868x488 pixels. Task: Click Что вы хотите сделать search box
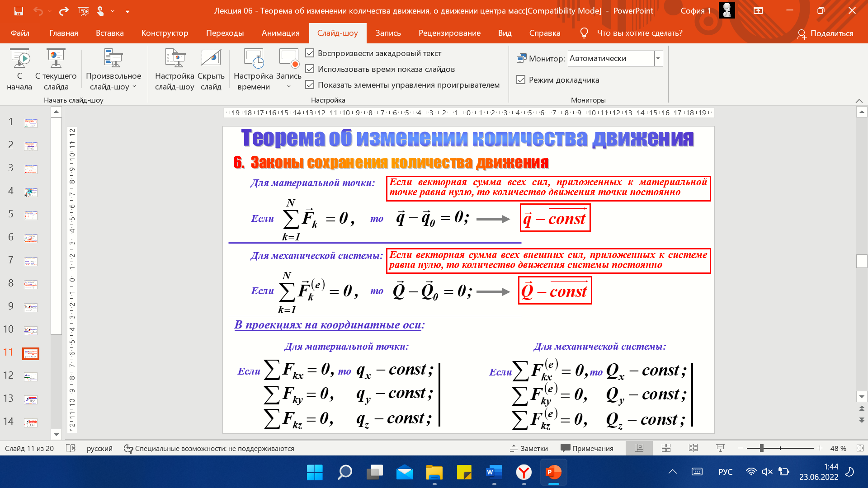pos(640,33)
